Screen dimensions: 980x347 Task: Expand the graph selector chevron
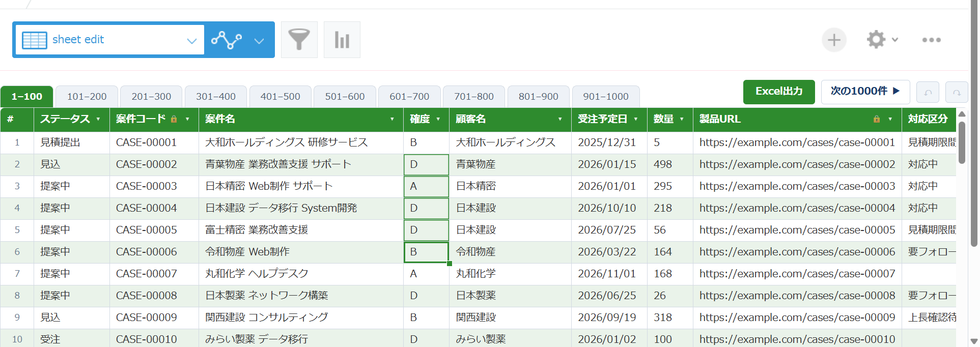point(259,41)
